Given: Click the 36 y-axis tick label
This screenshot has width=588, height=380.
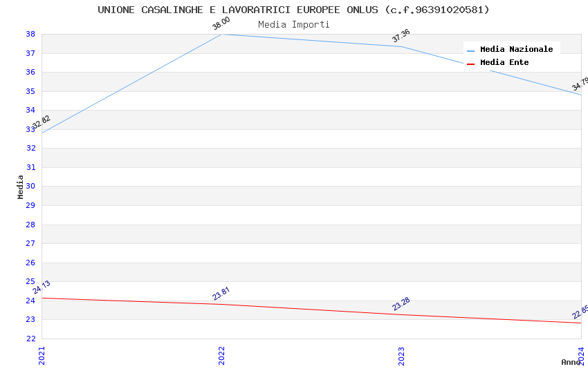Looking at the screenshot, I should pyautogui.click(x=30, y=72).
